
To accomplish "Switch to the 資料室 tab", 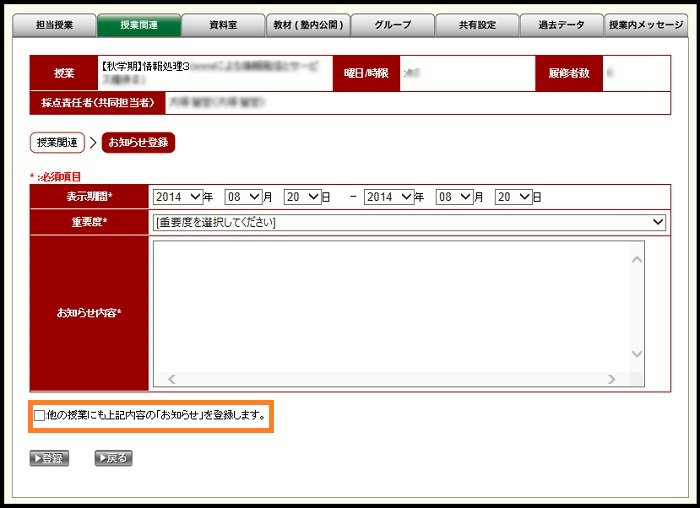I will (x=223, y=25).
